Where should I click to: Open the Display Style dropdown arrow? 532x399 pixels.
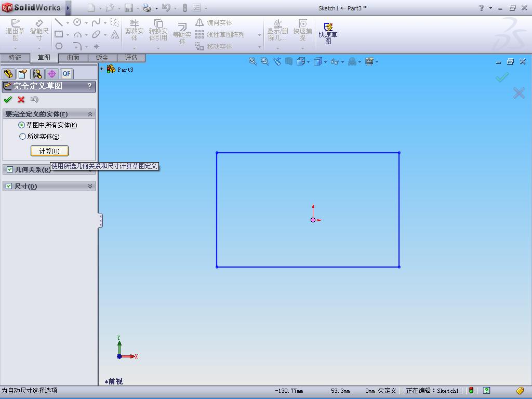pos(325,62)
